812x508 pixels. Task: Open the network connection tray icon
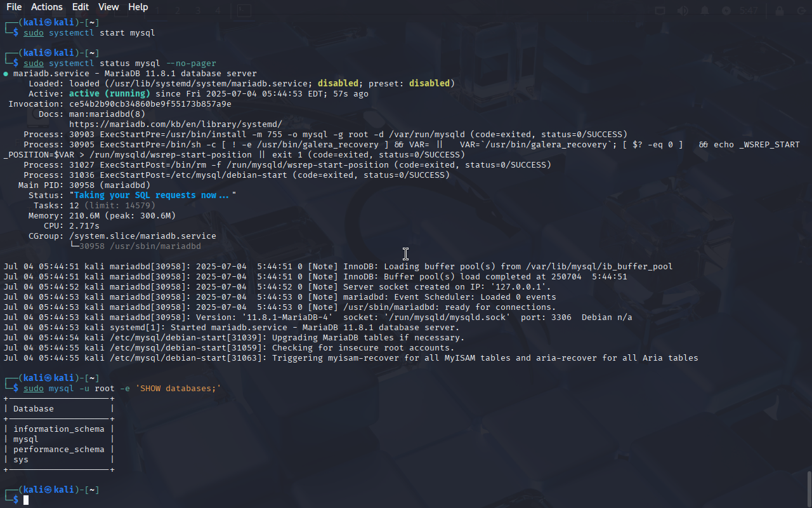pyautogui.click(x=660, y=11)
